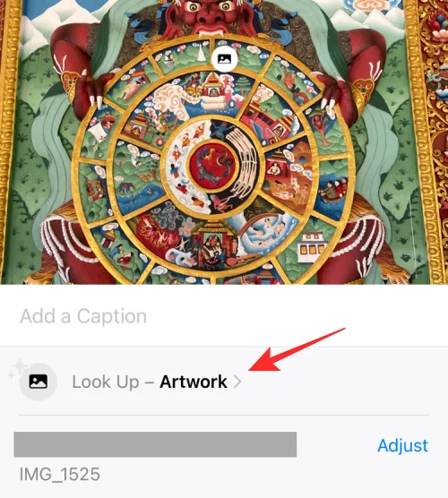The width and height of the screenshot is (448, 498).
Task: Click the gray Look Up text
Action: (x=106, y=382)
